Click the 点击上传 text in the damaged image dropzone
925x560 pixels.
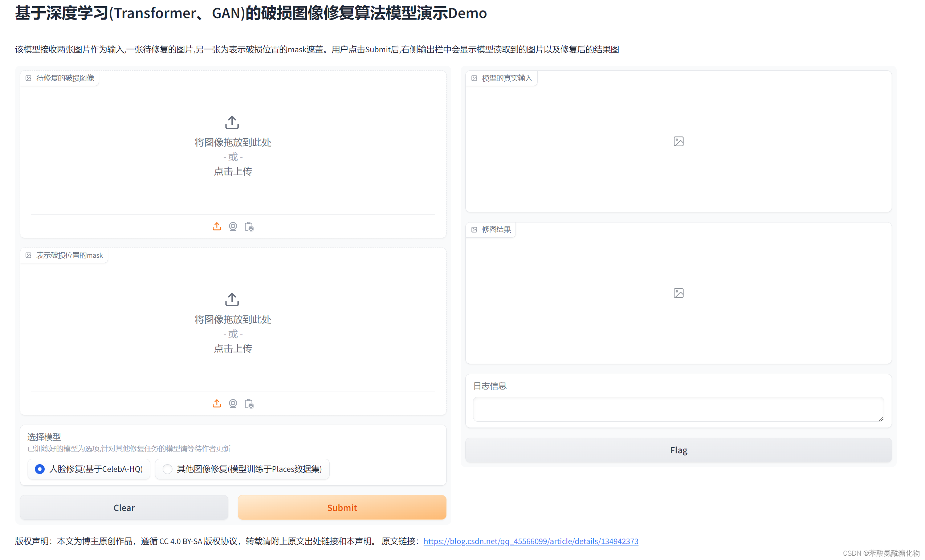[233, 171]
